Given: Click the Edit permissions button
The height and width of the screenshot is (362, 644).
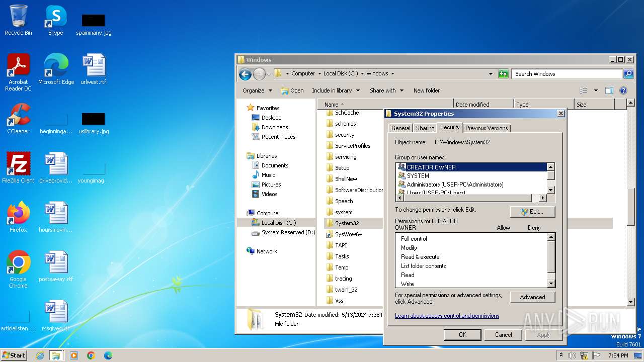Looking at the screenshot, I should 532,212.
